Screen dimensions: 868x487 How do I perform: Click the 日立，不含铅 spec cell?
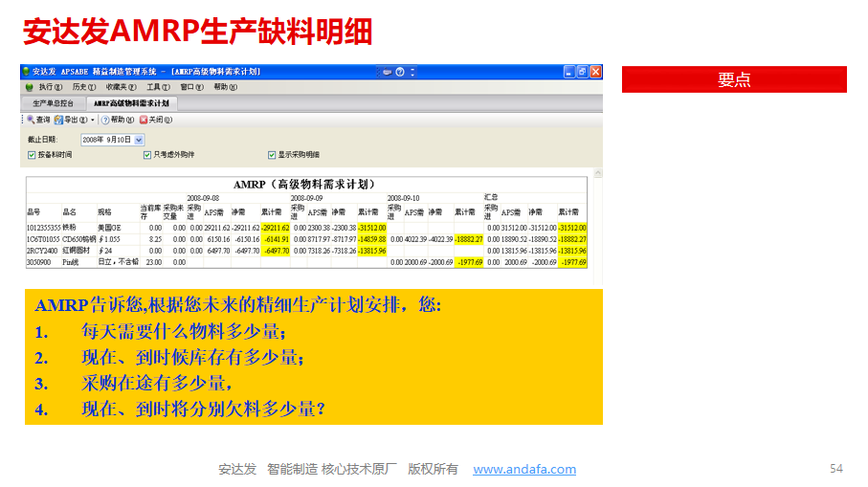(118, 262)
